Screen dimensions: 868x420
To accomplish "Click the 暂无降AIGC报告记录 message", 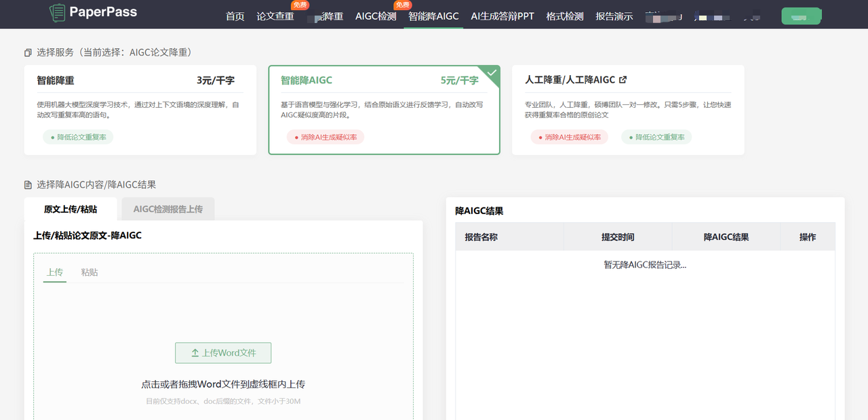I will [x=645, y=265].
